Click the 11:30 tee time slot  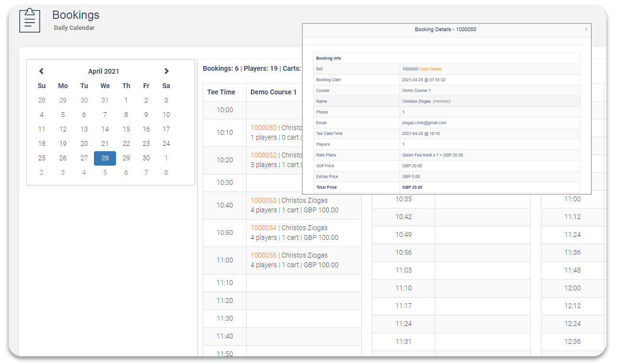pyautogui.click(x=224, y=318)
